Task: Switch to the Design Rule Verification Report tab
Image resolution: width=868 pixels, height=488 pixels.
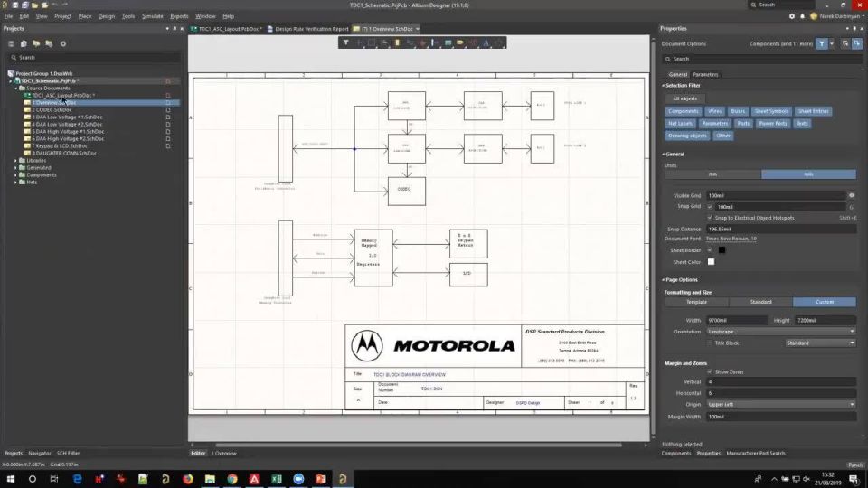Action: [x=307, y=29]
